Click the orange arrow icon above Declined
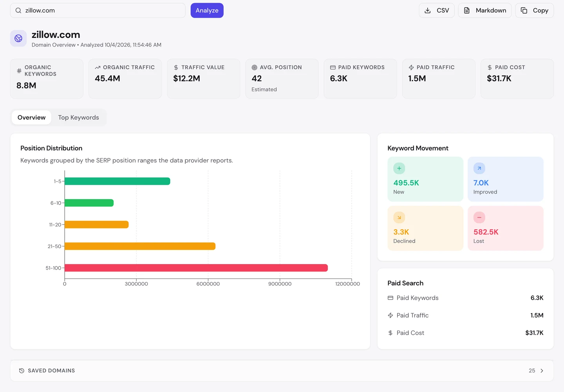 click(399, 218)
